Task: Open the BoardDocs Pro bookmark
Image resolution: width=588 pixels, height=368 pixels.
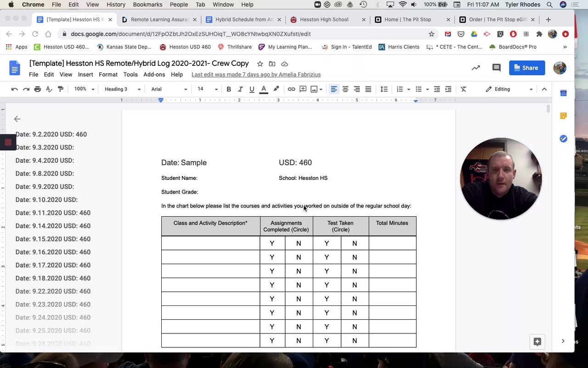Action: (x=513, y=47)
